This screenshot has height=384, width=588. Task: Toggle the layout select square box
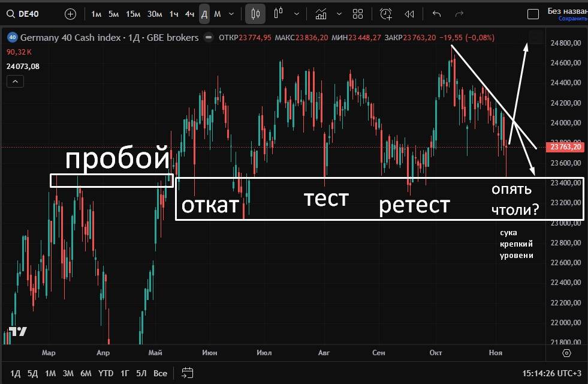point(533,14)
